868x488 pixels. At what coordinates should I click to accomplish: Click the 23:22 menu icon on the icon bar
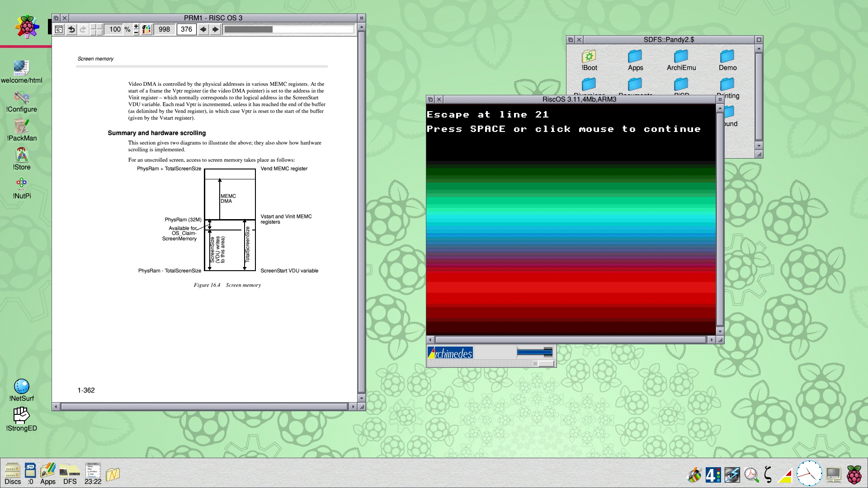coord(93,474)
